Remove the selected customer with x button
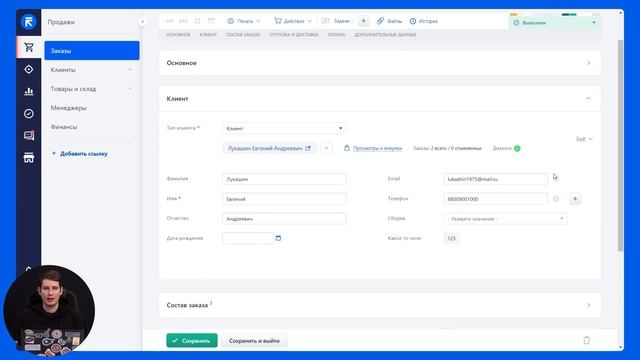The width and height of the screenshot is (640, 360). click(326, 148)
